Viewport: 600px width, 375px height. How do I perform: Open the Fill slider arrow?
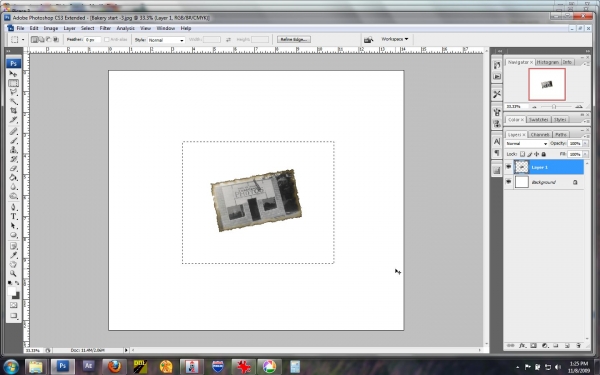[585, 154]
